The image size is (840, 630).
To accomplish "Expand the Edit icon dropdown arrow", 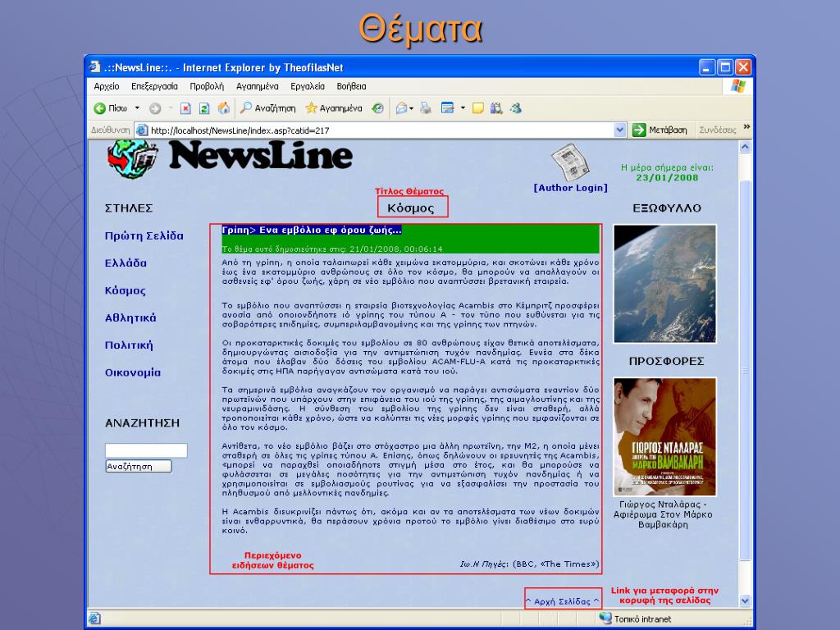I will click(x=463, y=108).
